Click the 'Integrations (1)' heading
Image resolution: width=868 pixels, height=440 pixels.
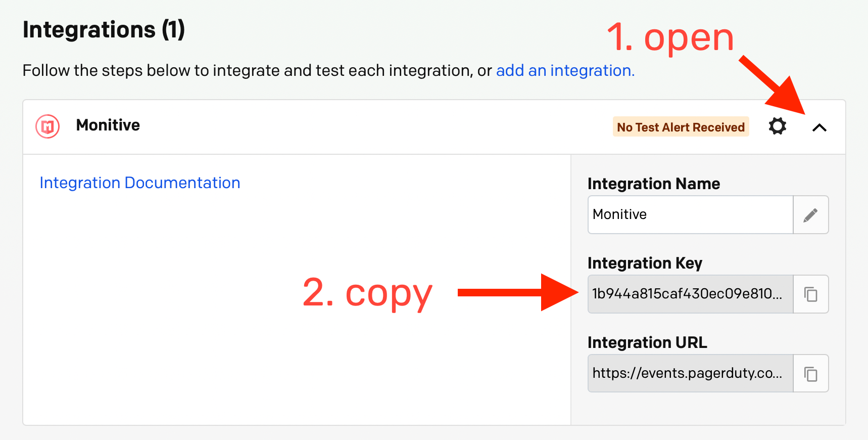click(104, 30)
